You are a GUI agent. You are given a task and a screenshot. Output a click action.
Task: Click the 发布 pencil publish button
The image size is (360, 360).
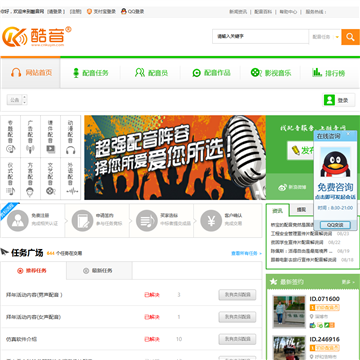click(301, 150)
